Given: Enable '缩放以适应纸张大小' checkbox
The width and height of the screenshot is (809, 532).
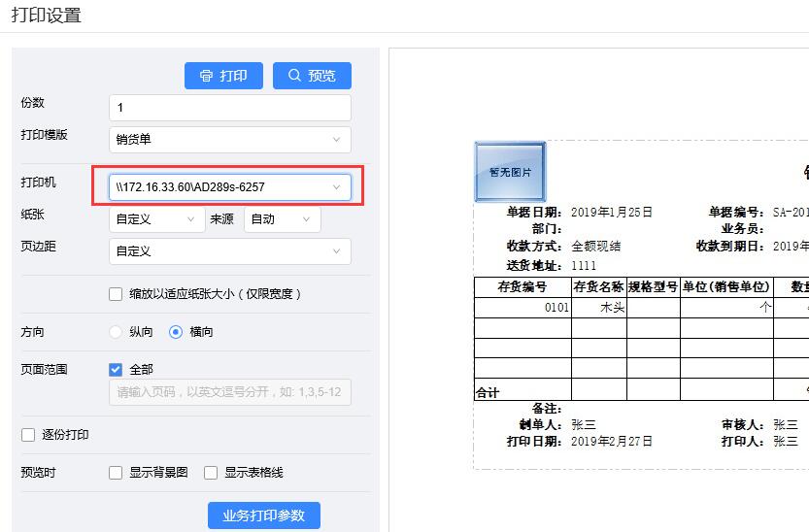Looking at the screenshot, I should coord(117,294).
